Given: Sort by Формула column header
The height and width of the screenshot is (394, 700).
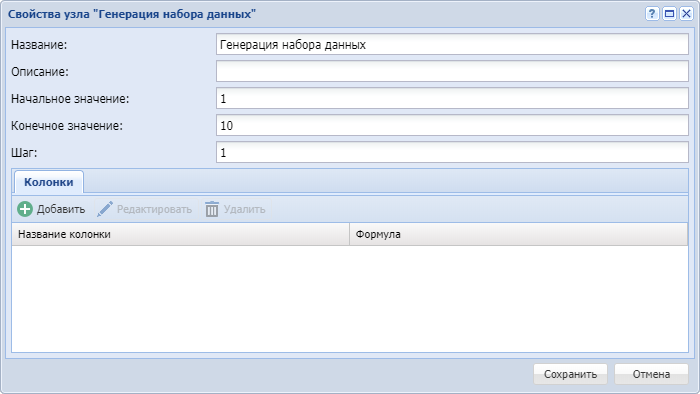Looking at the screenshot, I should point(518,234).
